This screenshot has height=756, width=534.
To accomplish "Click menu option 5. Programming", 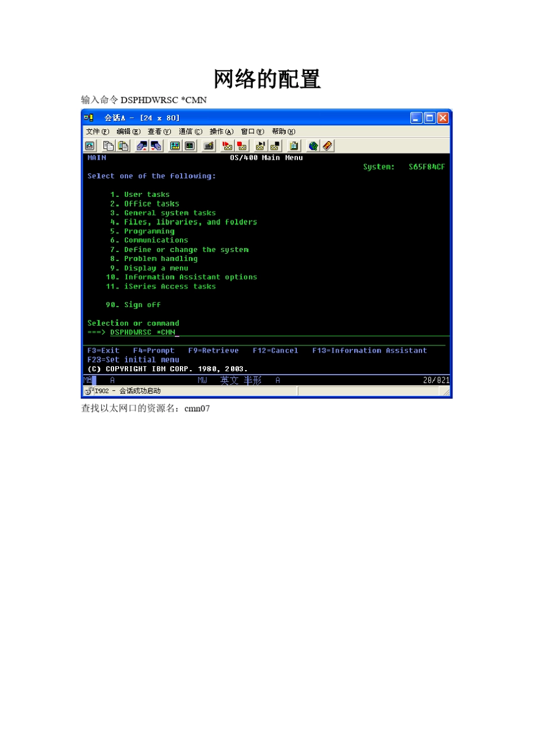I will pyautogui.click(x=142, y=231).
